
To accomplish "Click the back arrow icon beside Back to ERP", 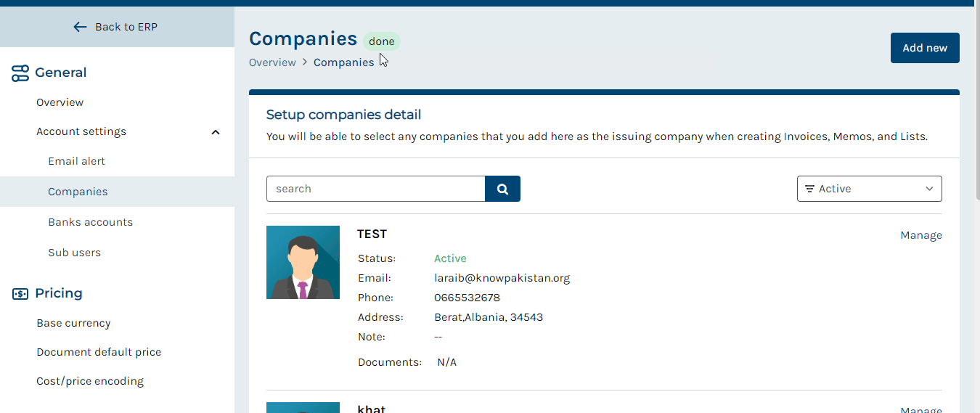I will tap(80, 27).
